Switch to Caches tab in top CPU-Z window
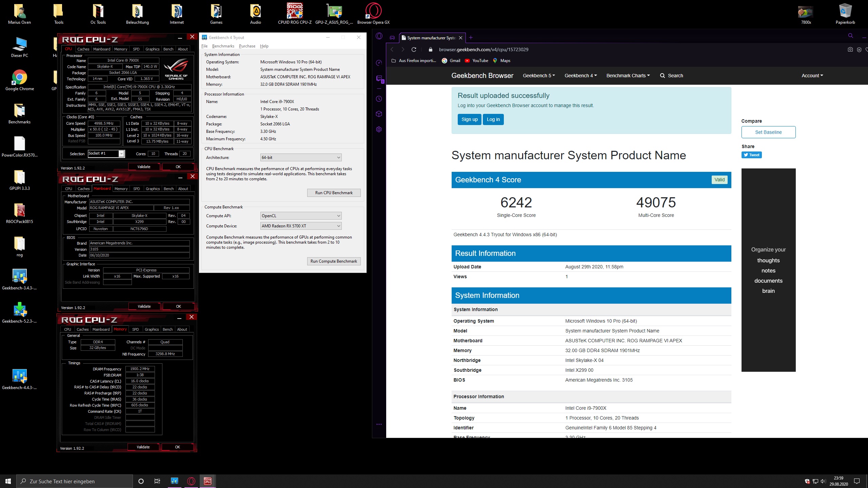The height and width of the screenshot is (488, 868). pyautogui.click(x=83, y=49)
